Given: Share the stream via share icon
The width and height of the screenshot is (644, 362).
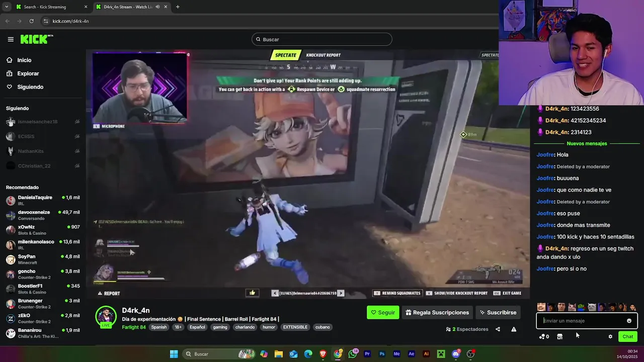Looking at the screenshot, I should pyautogui.click(x=498, y=329).
